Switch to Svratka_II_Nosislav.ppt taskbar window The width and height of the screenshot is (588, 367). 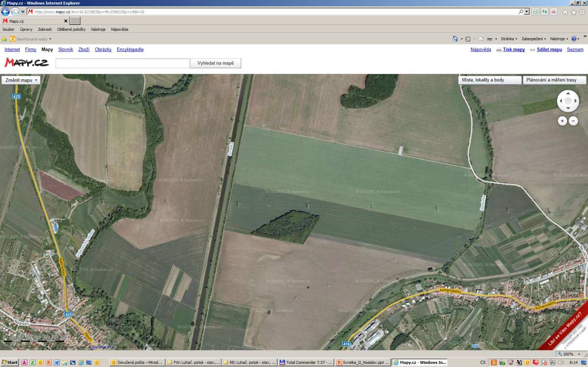coord(363,362)
